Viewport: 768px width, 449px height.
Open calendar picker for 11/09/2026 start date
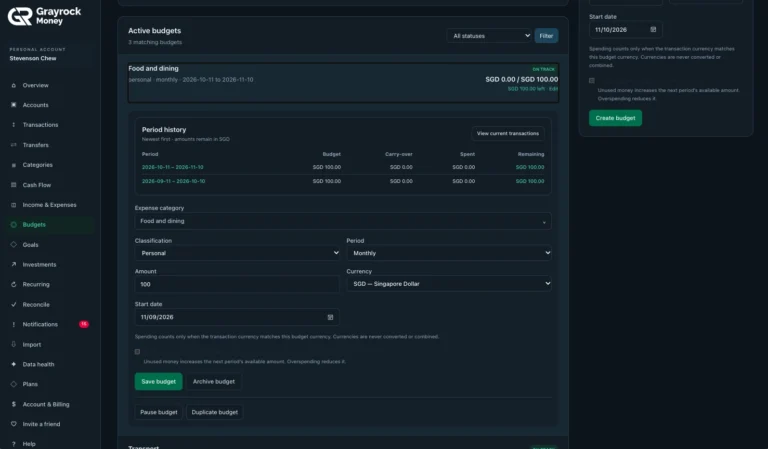point(330,317)
